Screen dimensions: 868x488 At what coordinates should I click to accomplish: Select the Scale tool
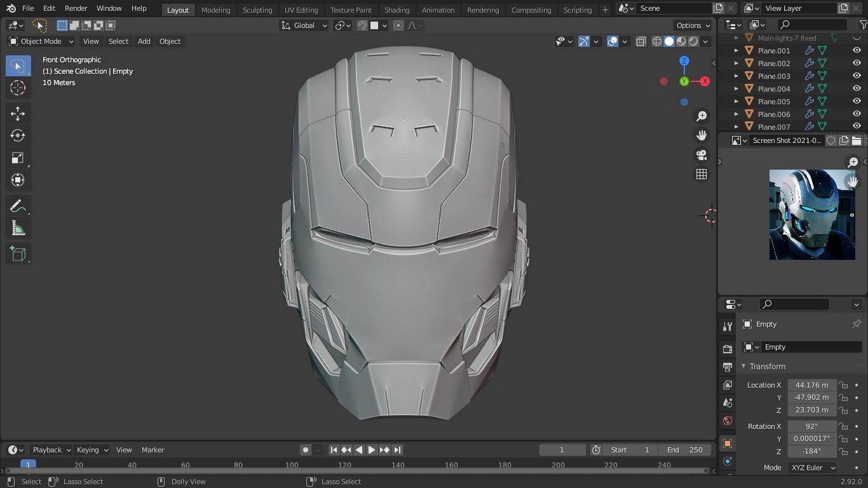pos(18,158)
